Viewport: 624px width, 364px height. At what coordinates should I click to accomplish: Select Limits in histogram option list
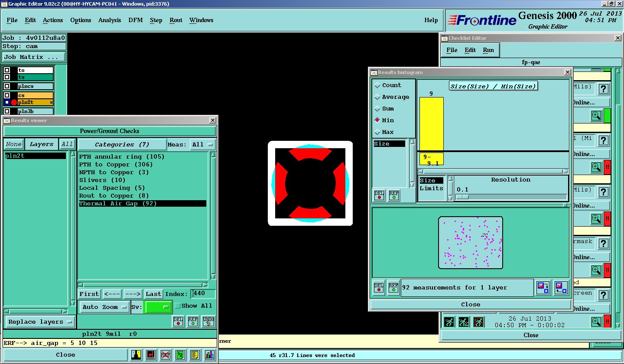pyautogui.click(x=431, y=188)
